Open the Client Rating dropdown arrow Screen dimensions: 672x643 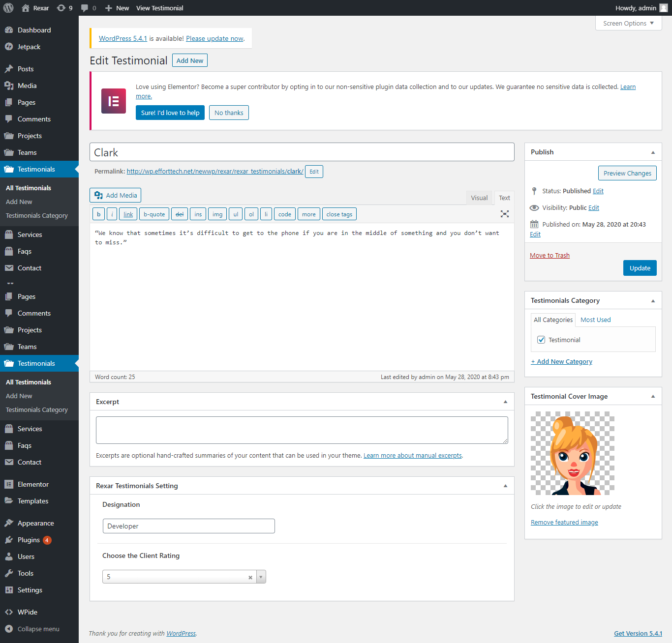261,577
